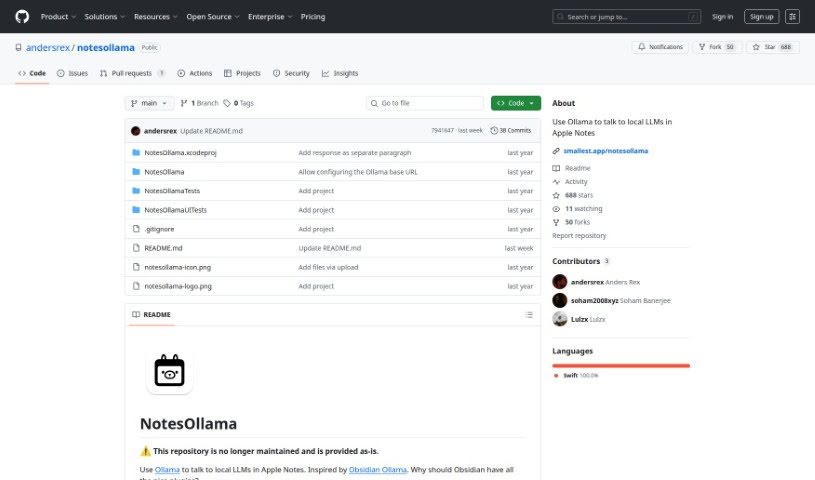The width and height of the screenshot is (815, 480).
Task: Open the NotesOllama folder
Action: (164, 172)
